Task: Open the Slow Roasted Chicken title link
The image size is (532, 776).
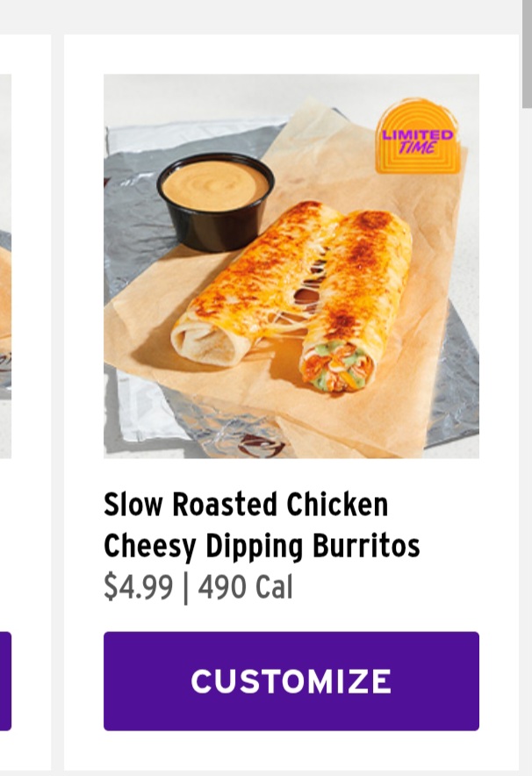Action: 246,504
